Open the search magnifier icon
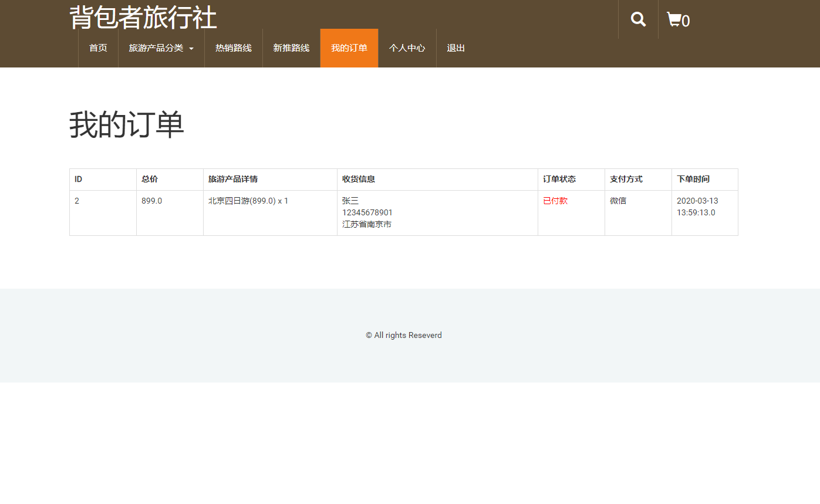The width and height of the screenshot is (820, 504). pyautogui.click(x=637, y=19)
